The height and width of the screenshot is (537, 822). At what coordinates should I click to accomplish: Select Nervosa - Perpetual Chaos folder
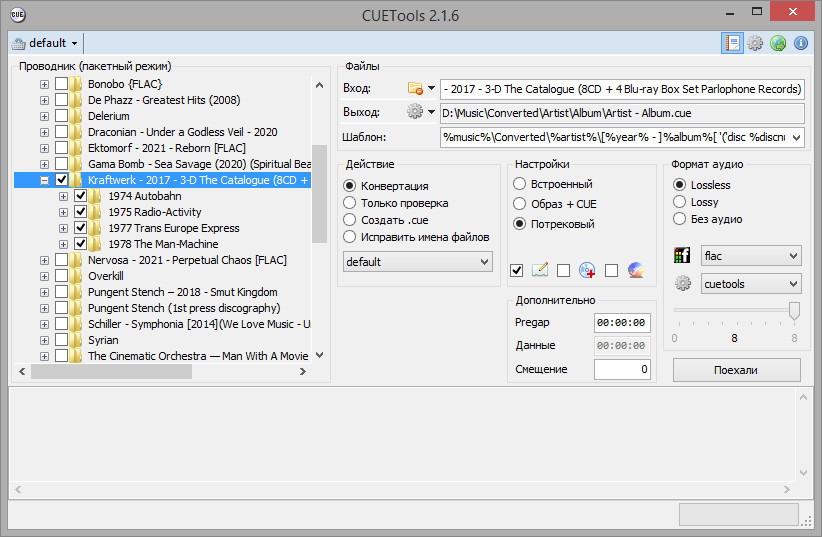coord(187,260)
